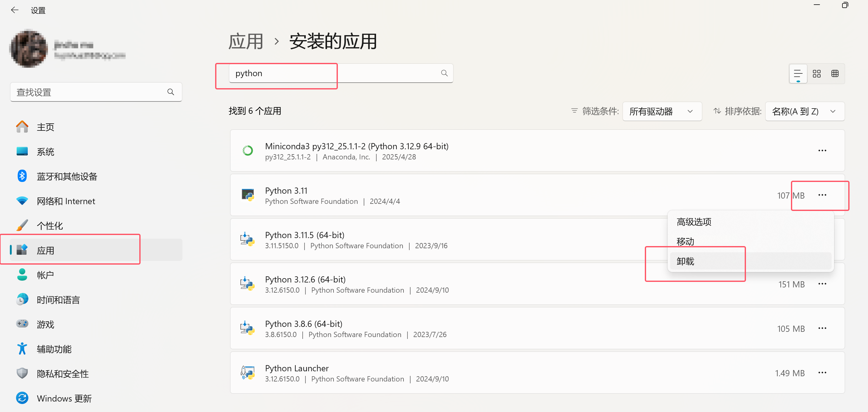Screen dimensions: 868x412
Task: Switch to table view layout icon
Action: pos(835,73)
